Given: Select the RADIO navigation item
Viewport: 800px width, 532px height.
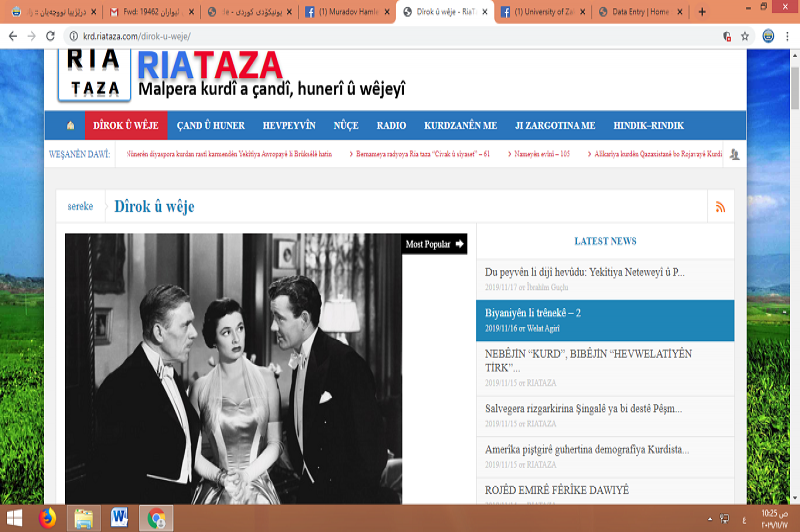Looking at the screenshot, I should (391, 125).
